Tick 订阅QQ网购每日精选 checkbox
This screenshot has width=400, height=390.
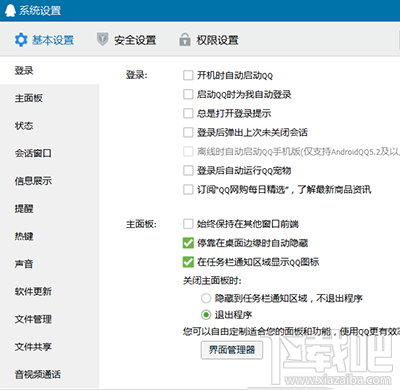188,190
